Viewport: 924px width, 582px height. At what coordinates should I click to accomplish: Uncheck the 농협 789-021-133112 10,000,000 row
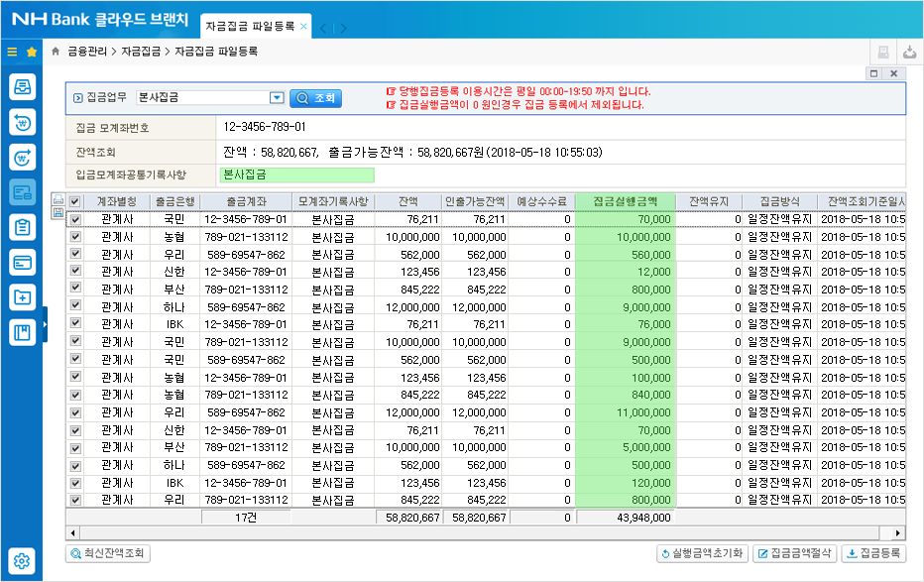[74, 237]
